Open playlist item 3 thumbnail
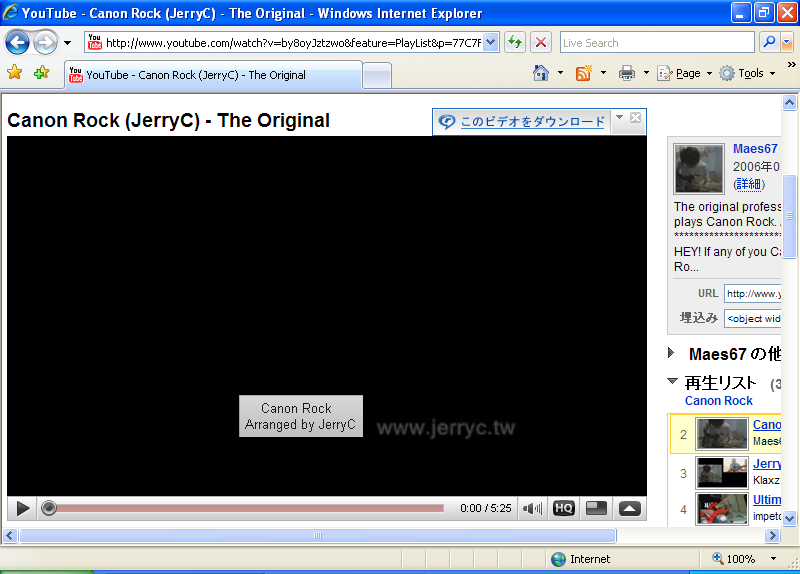Viewport: 800px width, 574px height. pos(721,473)
